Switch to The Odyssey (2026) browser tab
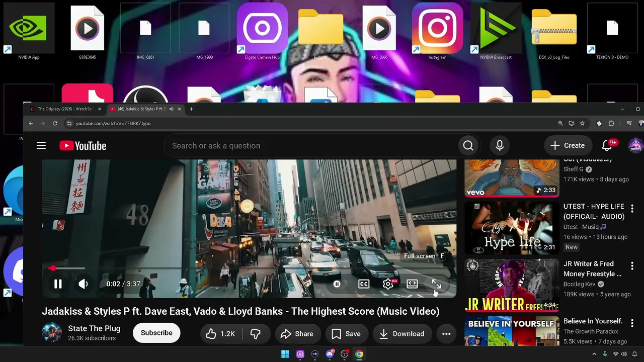The image size is (644, 362). pyautogui.click(x=65, y=109)
